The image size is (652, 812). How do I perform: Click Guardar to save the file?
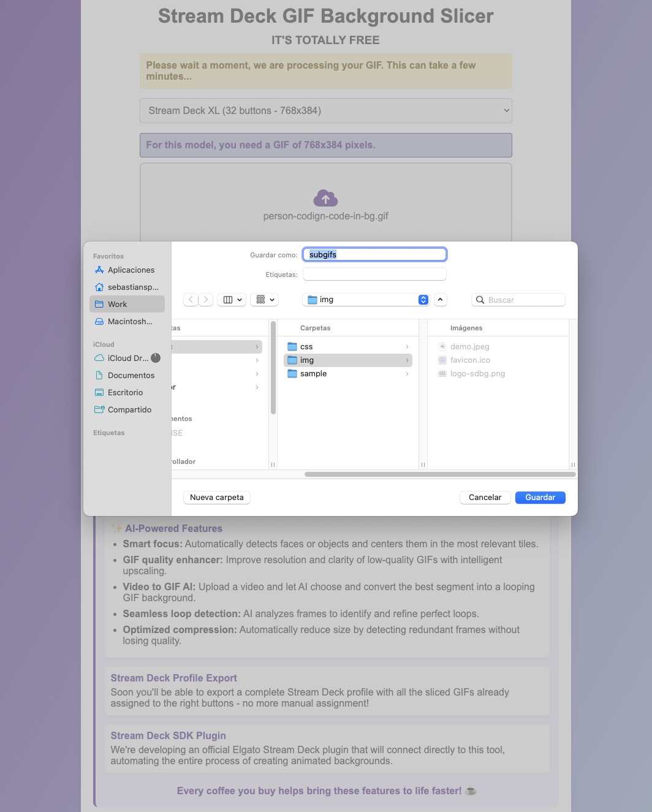click(540, 498)
